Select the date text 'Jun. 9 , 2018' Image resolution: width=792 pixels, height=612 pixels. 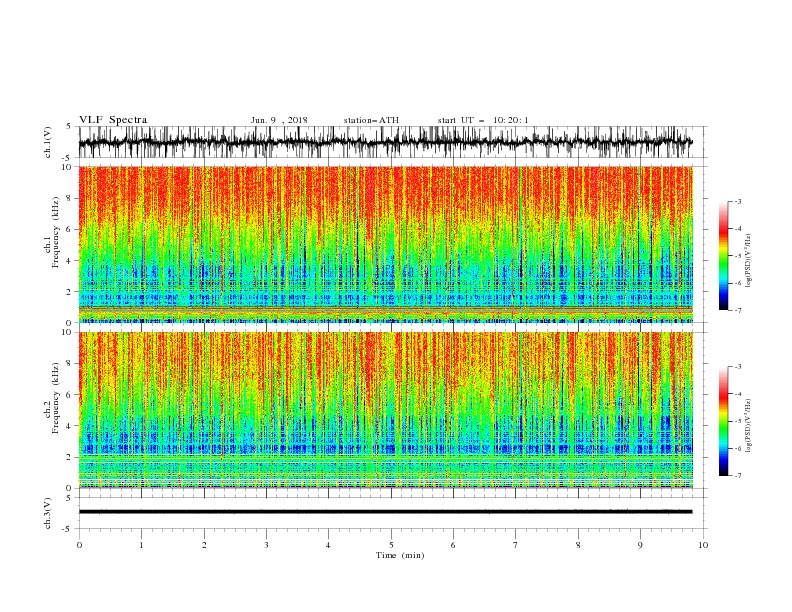pyautogui.click(x=279, y=120)
